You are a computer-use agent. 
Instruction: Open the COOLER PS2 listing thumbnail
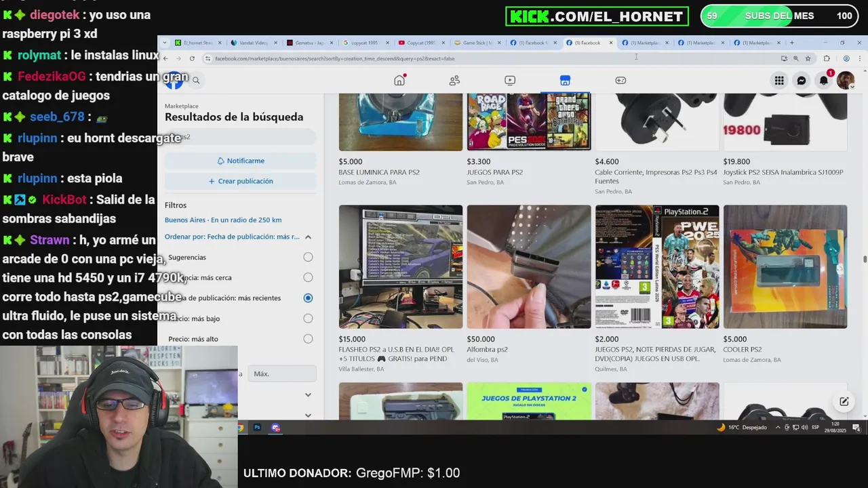pyautogui.click(x=785, y=266)
